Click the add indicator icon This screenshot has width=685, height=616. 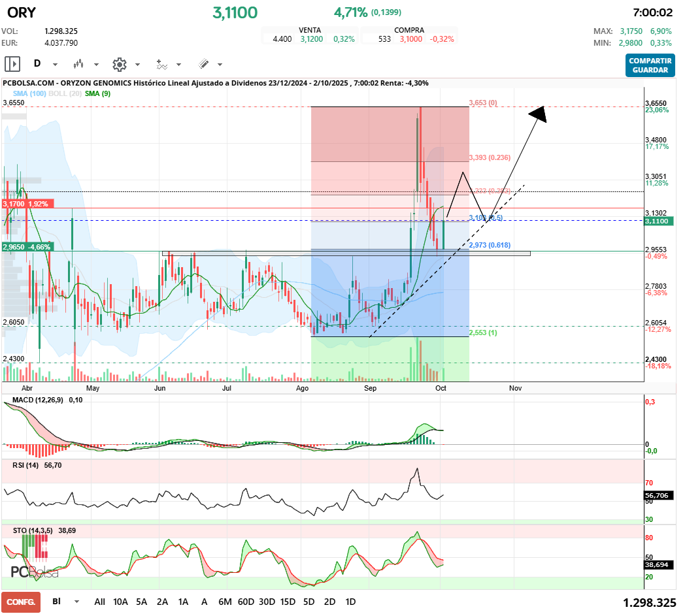[x=161, y=64]
